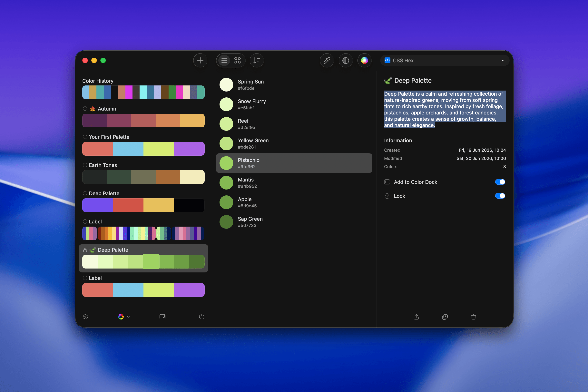Open the Your First Palette color strip
Image resolution: width=588 pixels, height=392 pixels.
click(x=143, y=149)
